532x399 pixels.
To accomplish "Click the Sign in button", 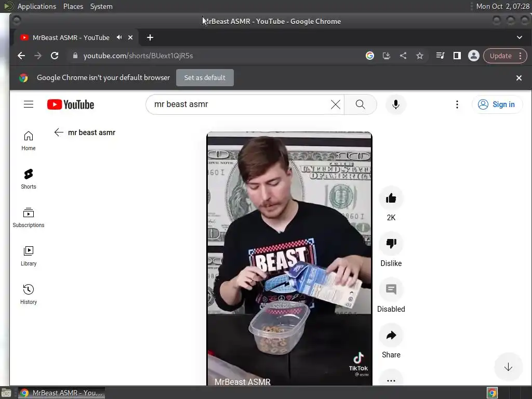I will (497, 104).
